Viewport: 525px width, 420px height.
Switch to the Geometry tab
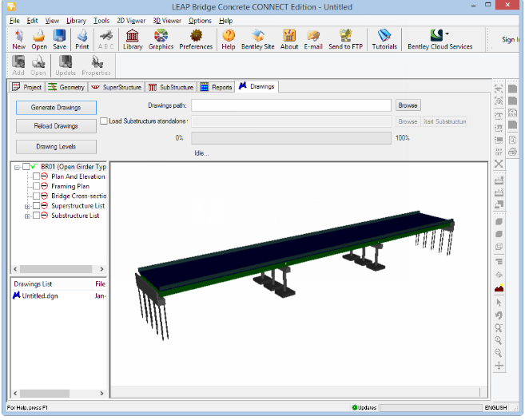coord(66,87)
